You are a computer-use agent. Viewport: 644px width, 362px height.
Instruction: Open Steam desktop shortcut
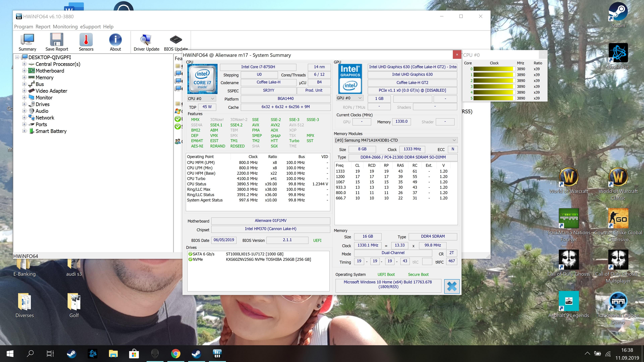coord(618,15)
